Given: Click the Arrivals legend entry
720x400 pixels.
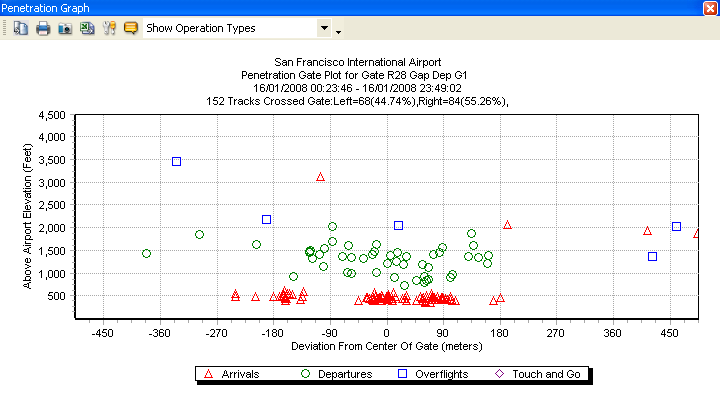Looking at the screenshot, I should pyautogui.click(x=232, y=374).
